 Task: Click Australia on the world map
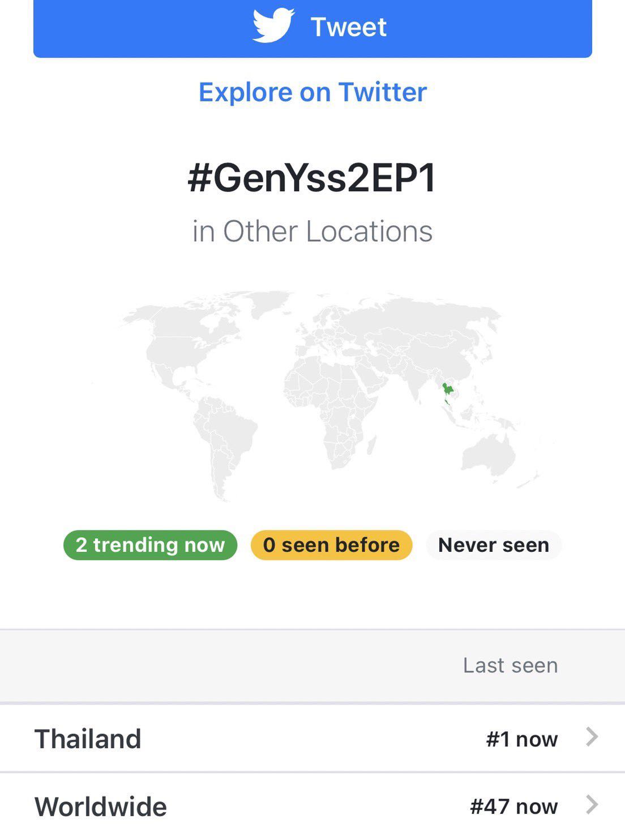488,453
